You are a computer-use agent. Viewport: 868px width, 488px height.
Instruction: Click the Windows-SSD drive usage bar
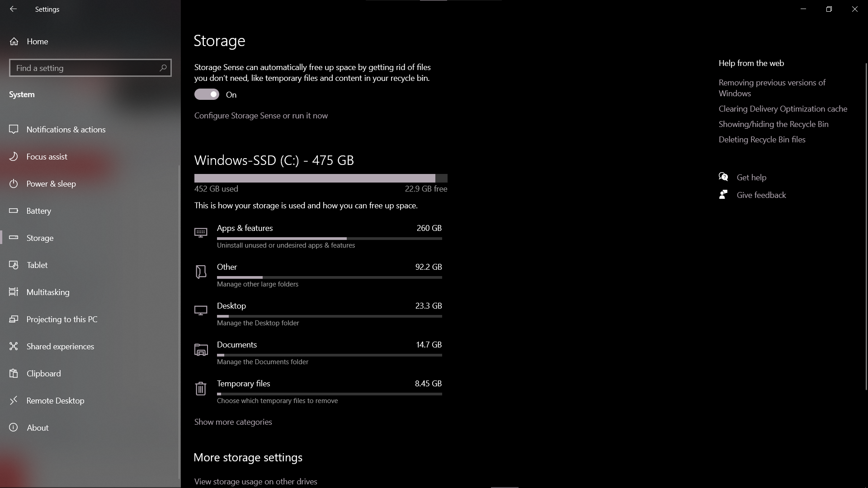(321, 178)
